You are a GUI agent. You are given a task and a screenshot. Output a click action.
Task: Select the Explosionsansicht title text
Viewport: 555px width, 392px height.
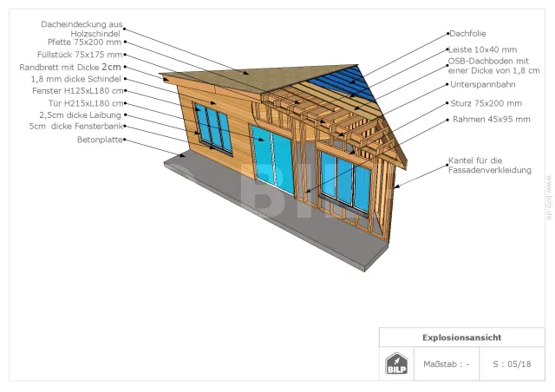pyautogui.click(x=462, y=337)
